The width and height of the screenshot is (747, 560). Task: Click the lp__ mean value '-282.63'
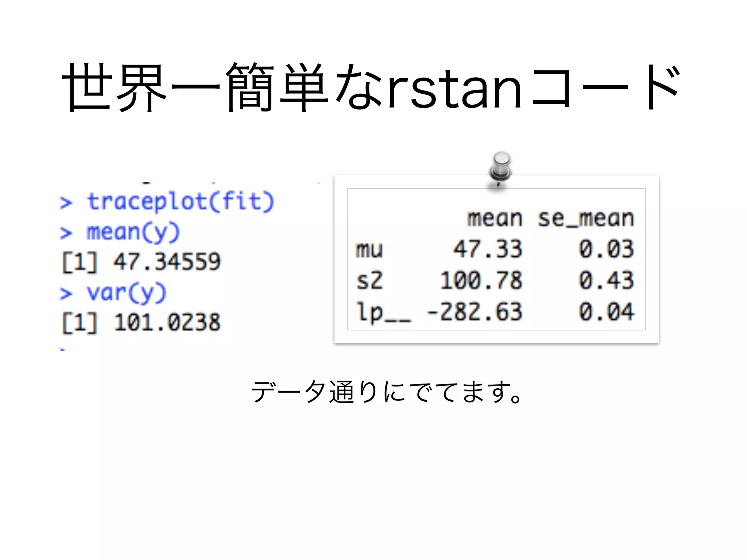coord(475,312)
